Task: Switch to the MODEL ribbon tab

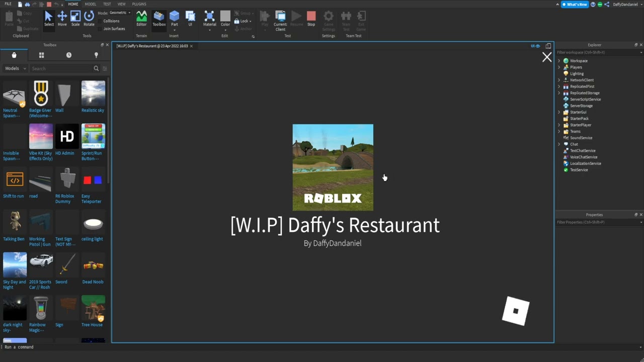Action: pos(91,4)
